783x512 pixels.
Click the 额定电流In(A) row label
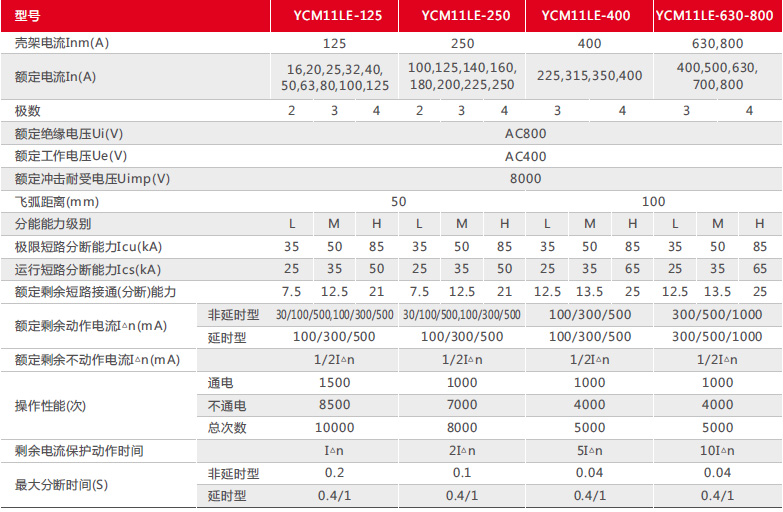[x=55, y=77]
